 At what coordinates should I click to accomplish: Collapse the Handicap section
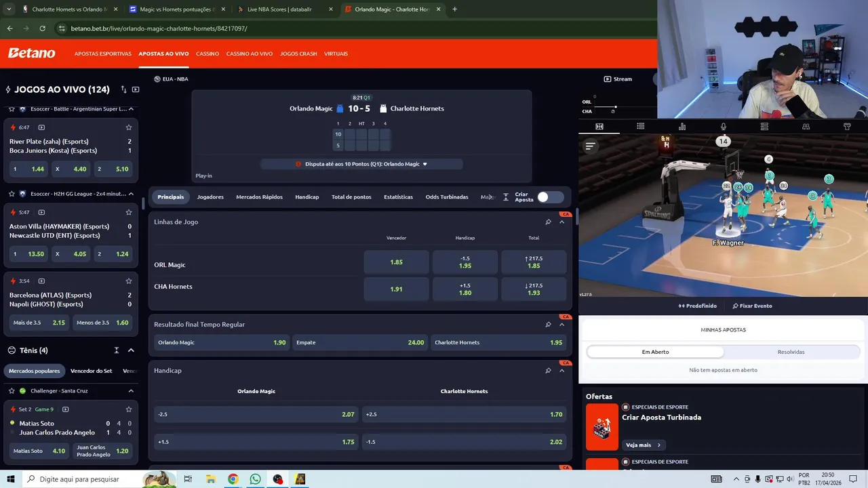coord(561,371)
